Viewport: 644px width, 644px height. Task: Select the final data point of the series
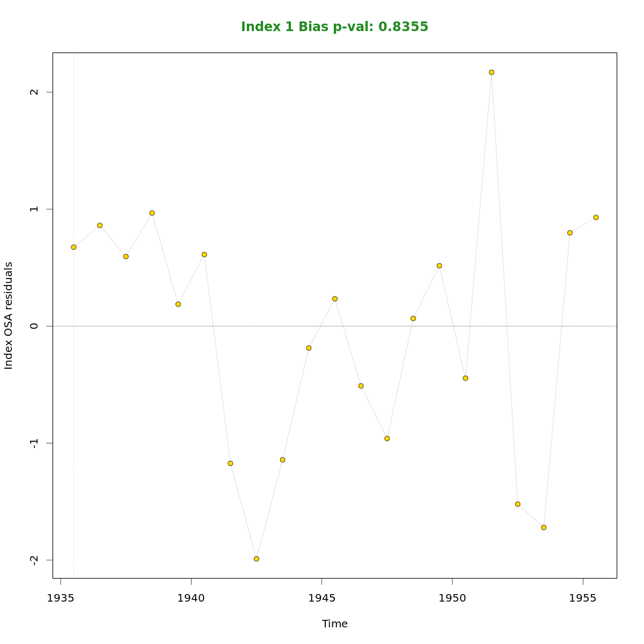pyautogui.click(x=596, y=217)
